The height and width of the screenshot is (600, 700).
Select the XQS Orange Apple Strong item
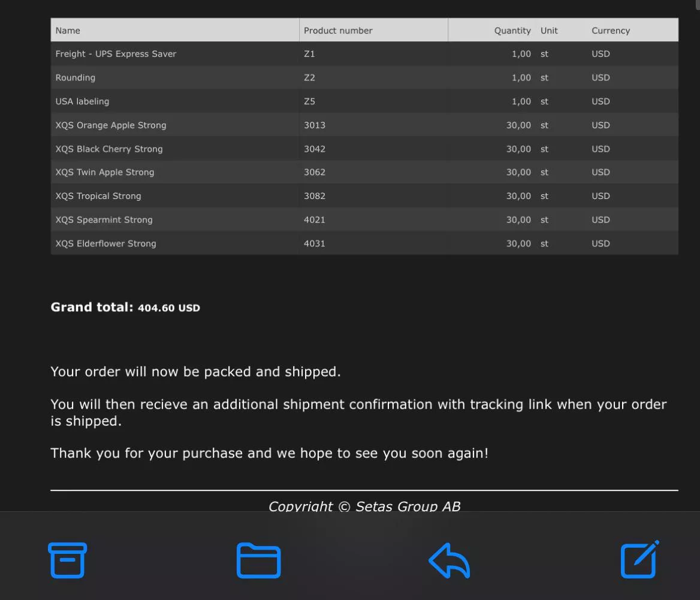click(111, 125)
